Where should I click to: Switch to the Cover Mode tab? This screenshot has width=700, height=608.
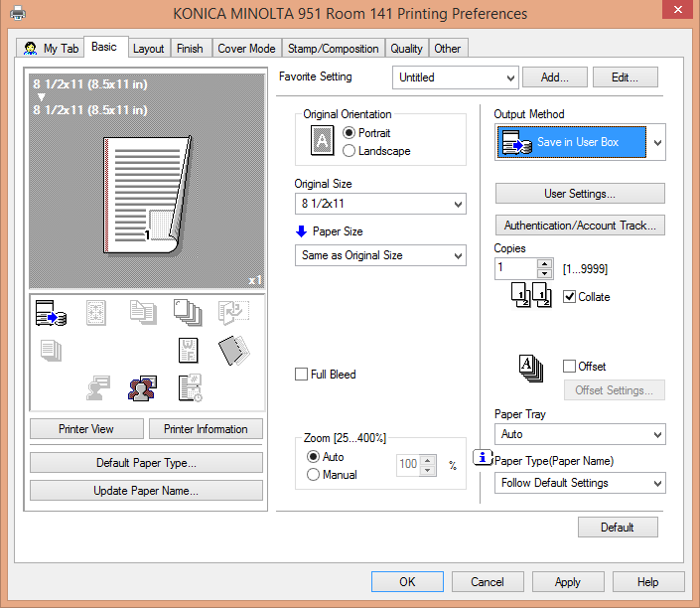tap(246, 49)
